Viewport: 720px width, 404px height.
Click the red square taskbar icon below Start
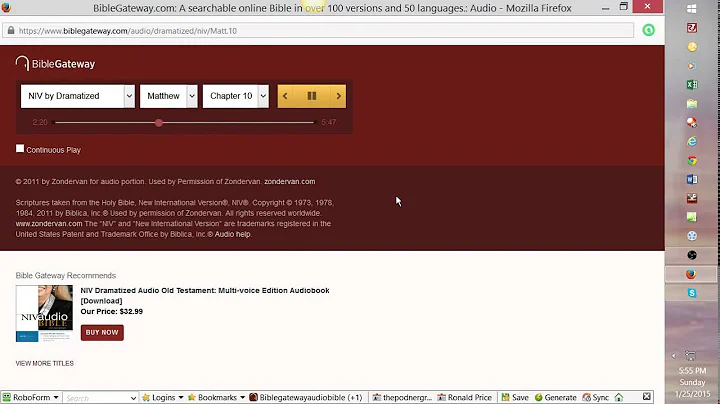[x=692, y=28]
